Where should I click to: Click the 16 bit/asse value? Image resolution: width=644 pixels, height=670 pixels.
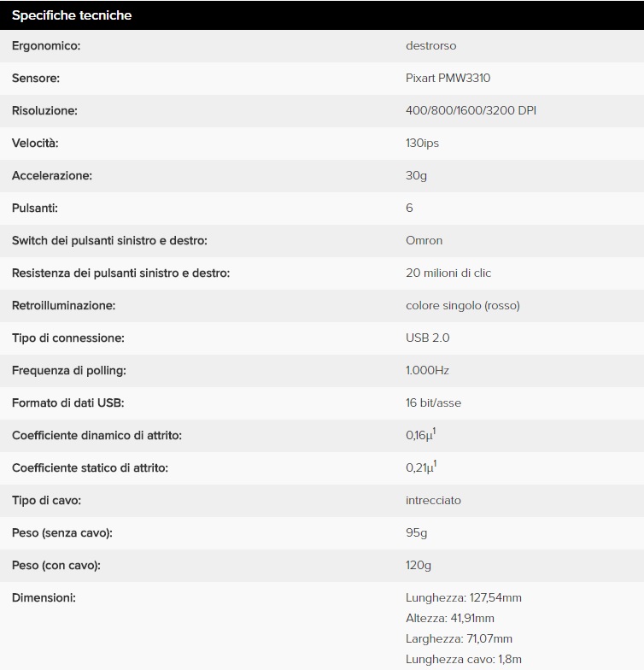pos(433,403)
